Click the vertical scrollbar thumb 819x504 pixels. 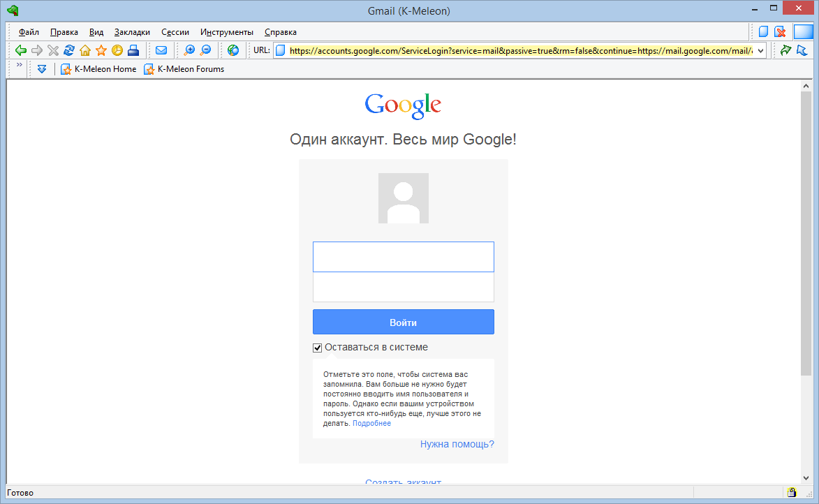tap(806, 233)
